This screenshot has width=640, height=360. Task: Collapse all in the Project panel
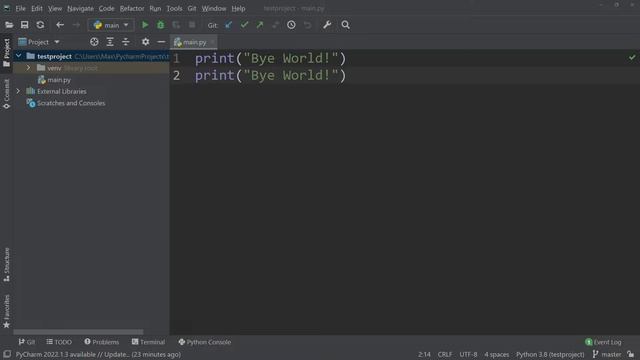(126, 42)
